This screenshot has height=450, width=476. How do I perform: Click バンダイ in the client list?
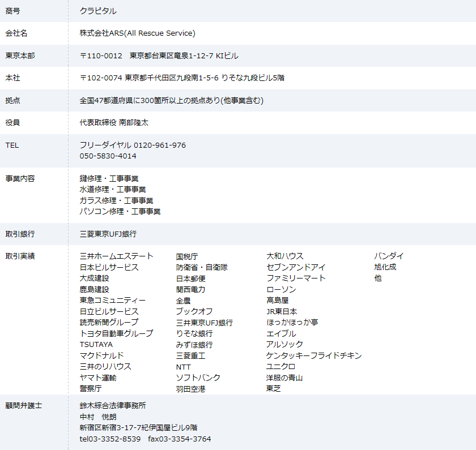(389, 256)
